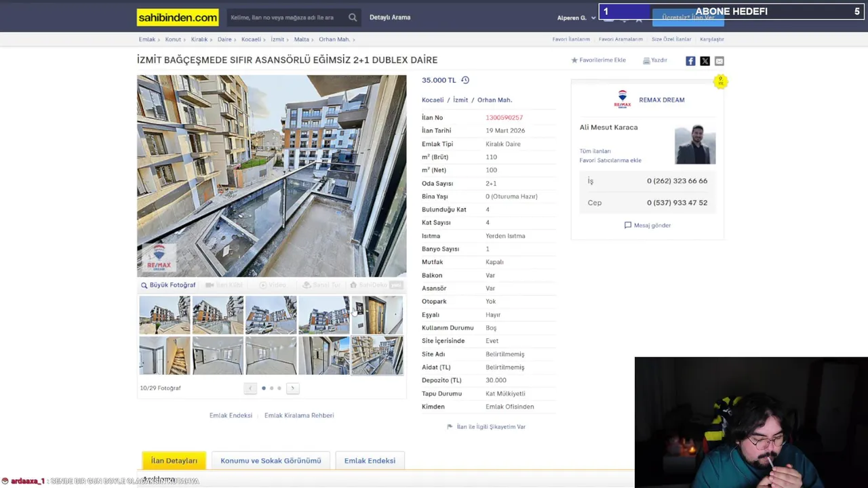The image size is (868, 488).
Task: Select Malta breadcrumb
Action: click(x=302, y=39)
